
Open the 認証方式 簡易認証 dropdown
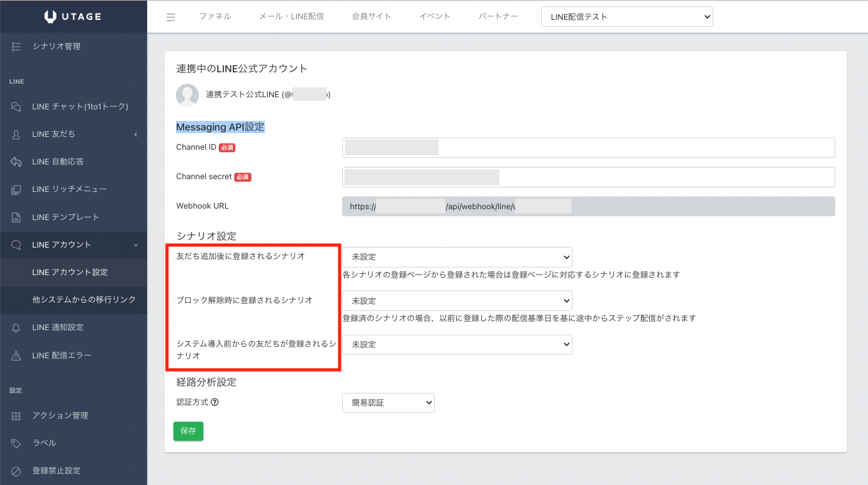tap(388, 403)
